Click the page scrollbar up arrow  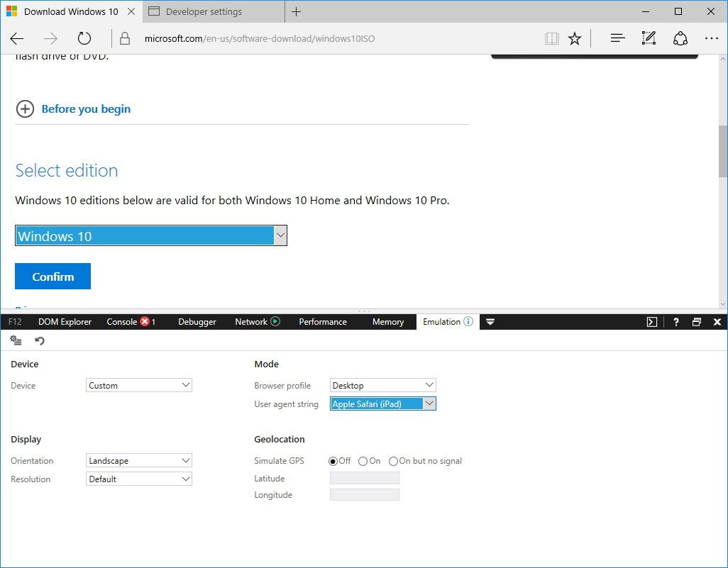coord(723,59)
